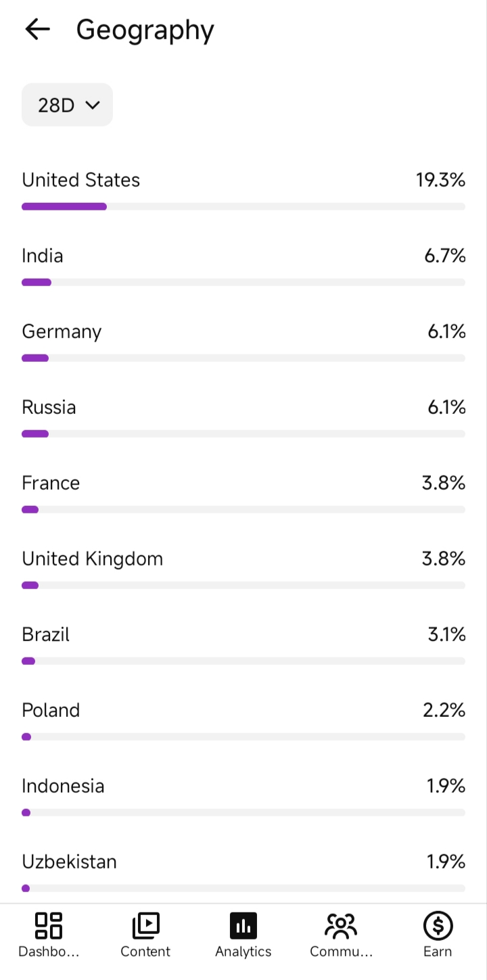Open the Earn dollar icon

[438, 925]
